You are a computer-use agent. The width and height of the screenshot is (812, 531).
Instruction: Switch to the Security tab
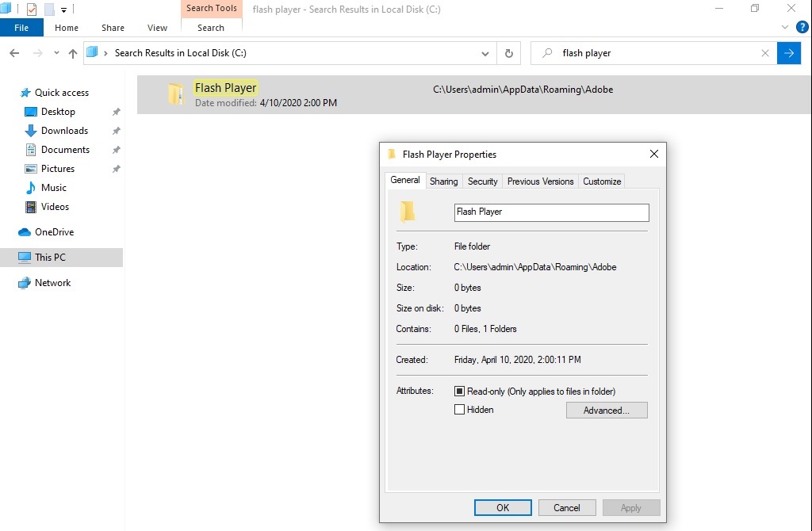click(x=482, y=181)
